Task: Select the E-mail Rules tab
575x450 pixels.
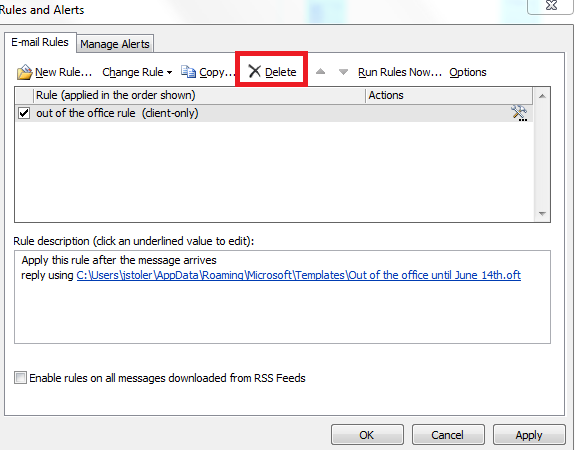Action: [40, 42]
